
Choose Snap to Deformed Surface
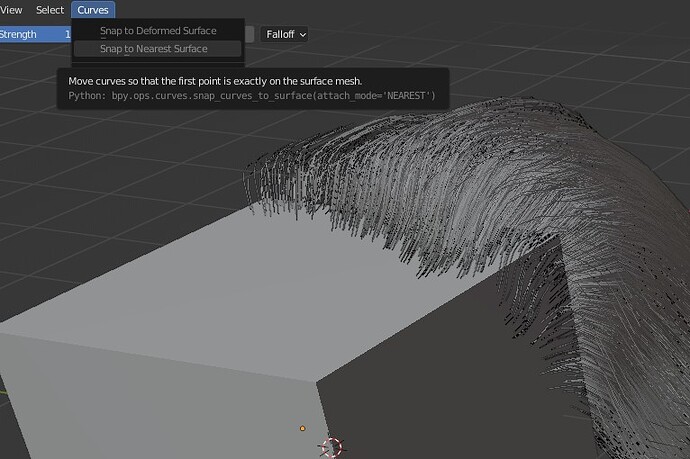coord(158,31)
